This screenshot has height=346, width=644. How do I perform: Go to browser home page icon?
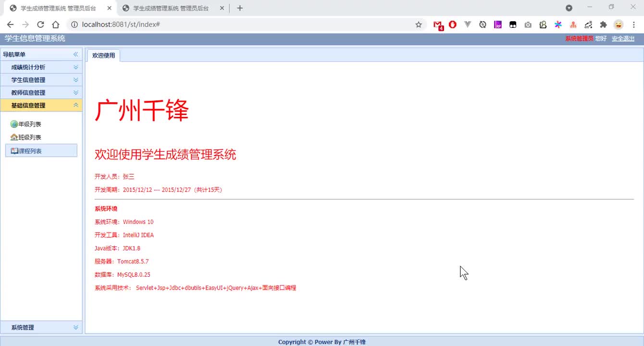pyautogui.click(x=56, y=25)
